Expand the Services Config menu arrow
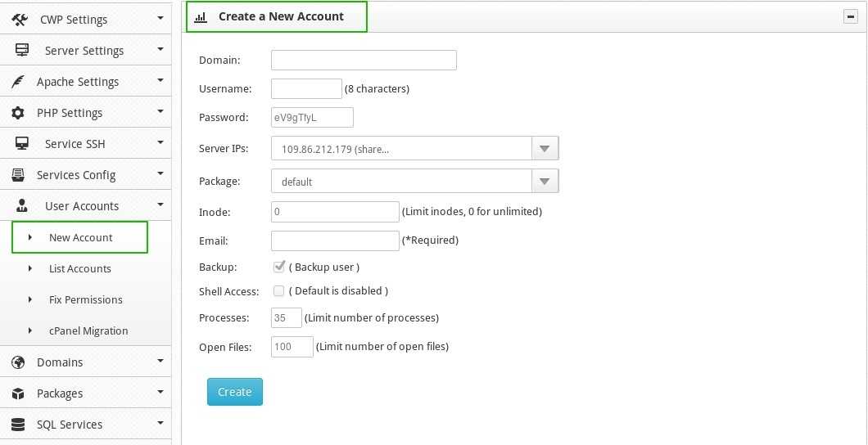Screen dimensions: 868x445 [160, 174]
